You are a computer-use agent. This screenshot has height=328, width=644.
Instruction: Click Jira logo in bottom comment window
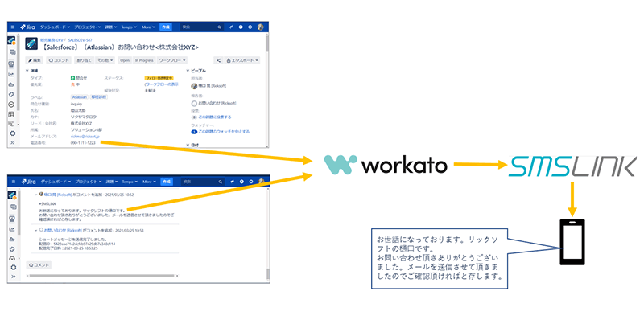coord(29,182)
